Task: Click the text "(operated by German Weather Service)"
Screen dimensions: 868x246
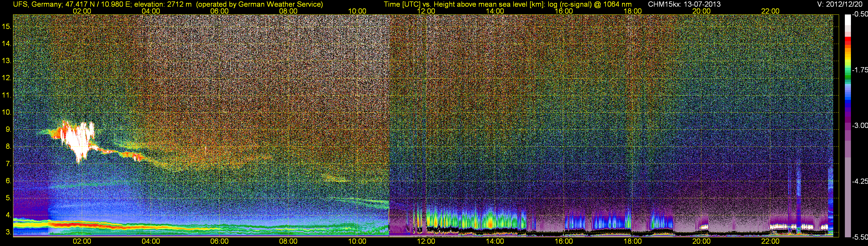Action: tap(260, 4)
